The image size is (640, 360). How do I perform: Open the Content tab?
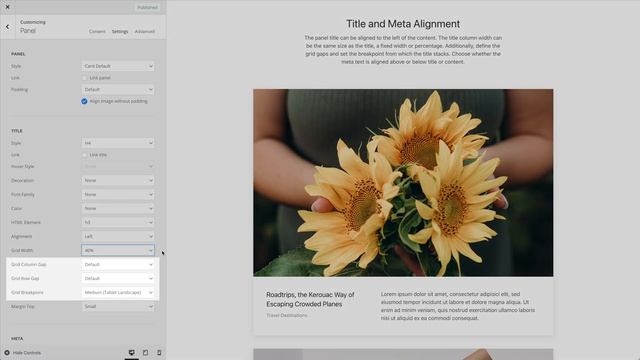coord(97,31)
